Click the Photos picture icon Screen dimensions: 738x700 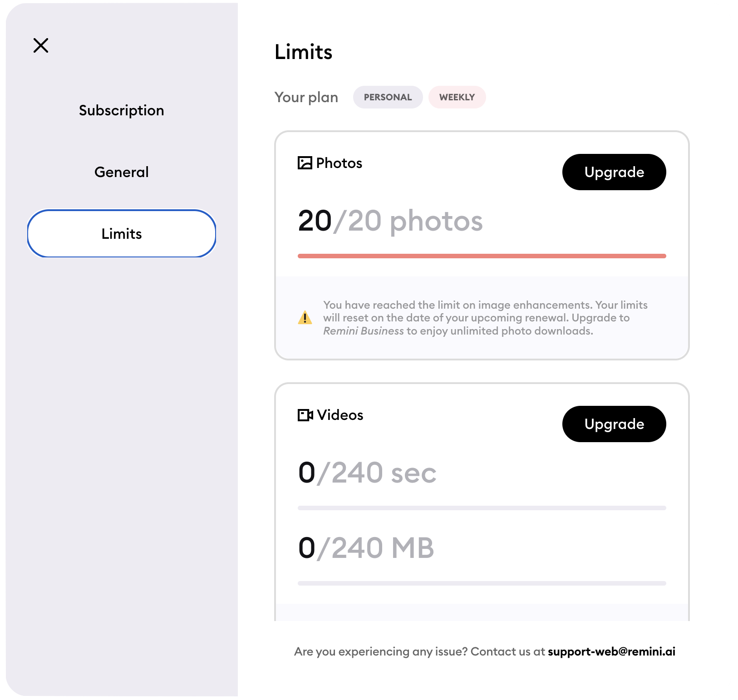point(305,163)
